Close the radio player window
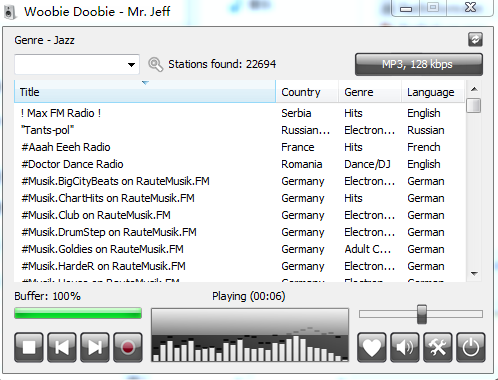This screenshot has height=380, width=498. 470,7
